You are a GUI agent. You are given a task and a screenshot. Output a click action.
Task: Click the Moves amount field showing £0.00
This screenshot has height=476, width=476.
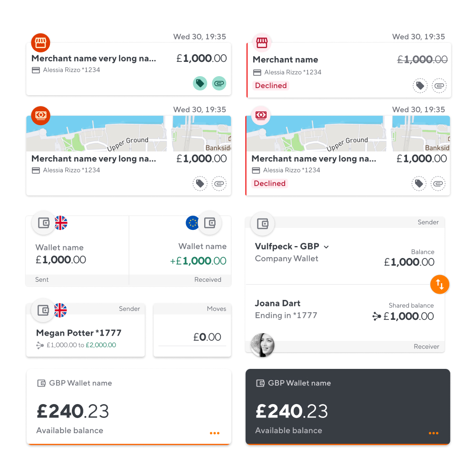point(192,337)
